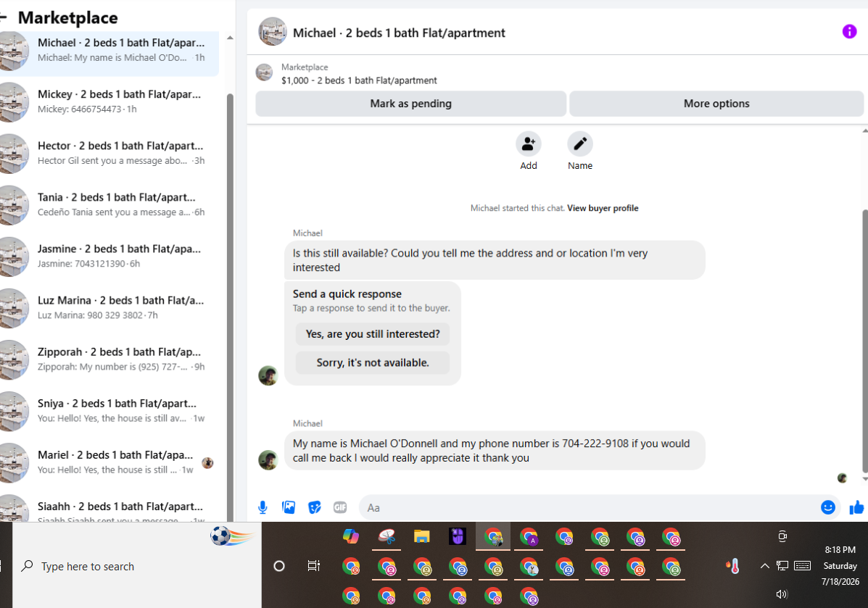Attach a photo with the image icon
This screenshot has height=608, width=868.
tap(289, 507)
